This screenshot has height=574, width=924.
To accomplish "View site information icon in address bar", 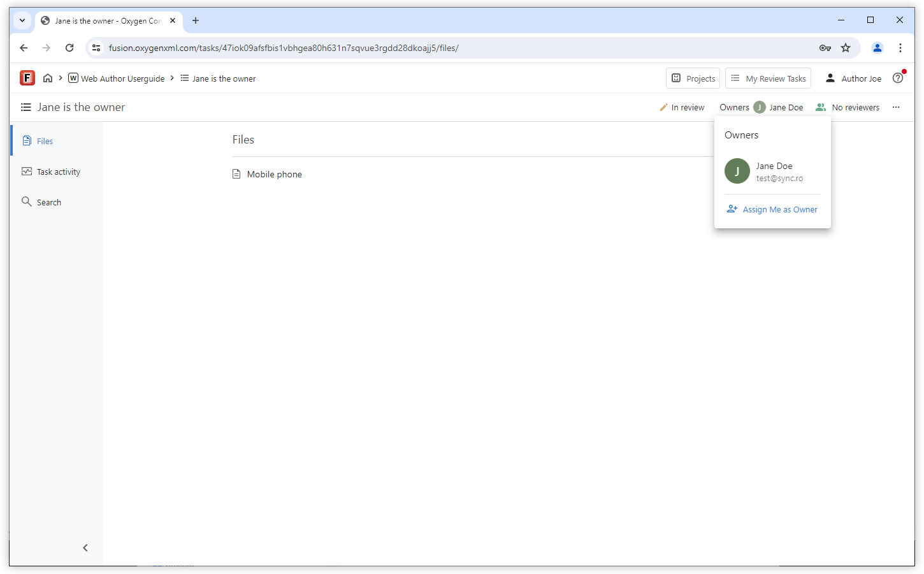I will (96, 48).
